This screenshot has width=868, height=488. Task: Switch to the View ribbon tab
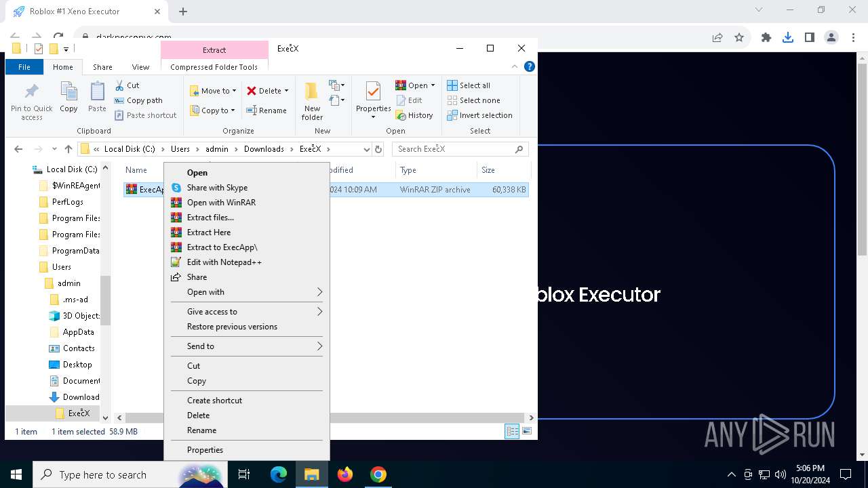click(x=140, y=67)
